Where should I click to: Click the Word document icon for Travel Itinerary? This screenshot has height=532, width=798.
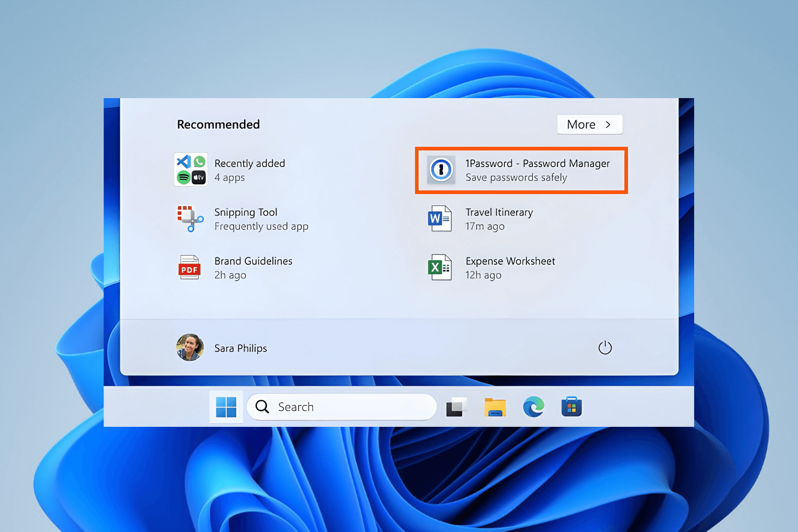440,219
